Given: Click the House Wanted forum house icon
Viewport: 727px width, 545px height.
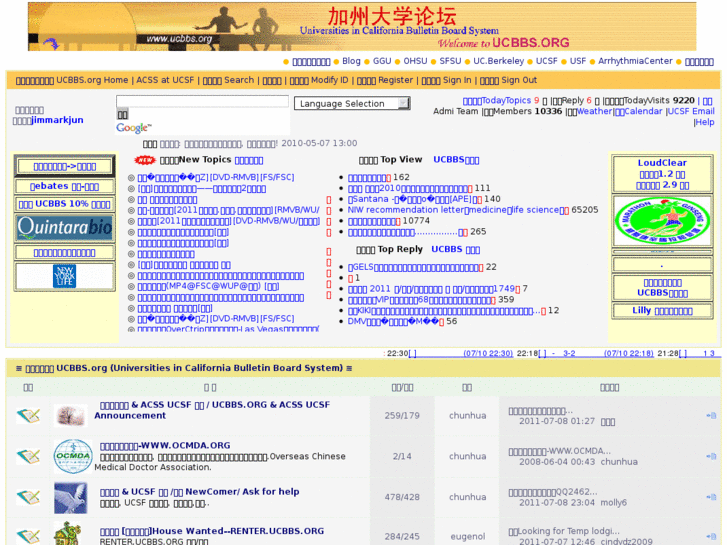Looking at the screenshot, I should (68, 533).
